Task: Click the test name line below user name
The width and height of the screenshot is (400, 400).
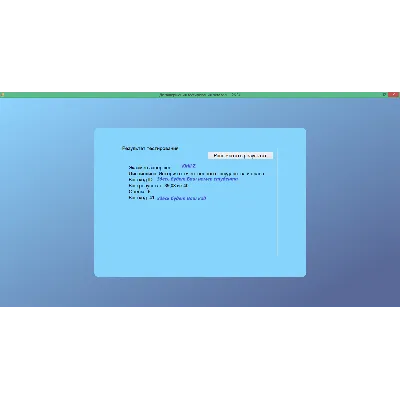Action: click(x=196, y=174)
